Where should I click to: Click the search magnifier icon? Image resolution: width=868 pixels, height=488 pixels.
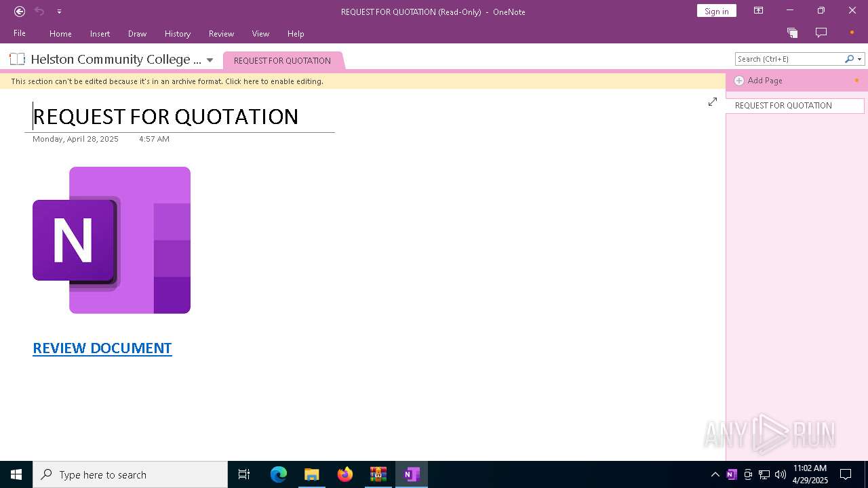849,59
